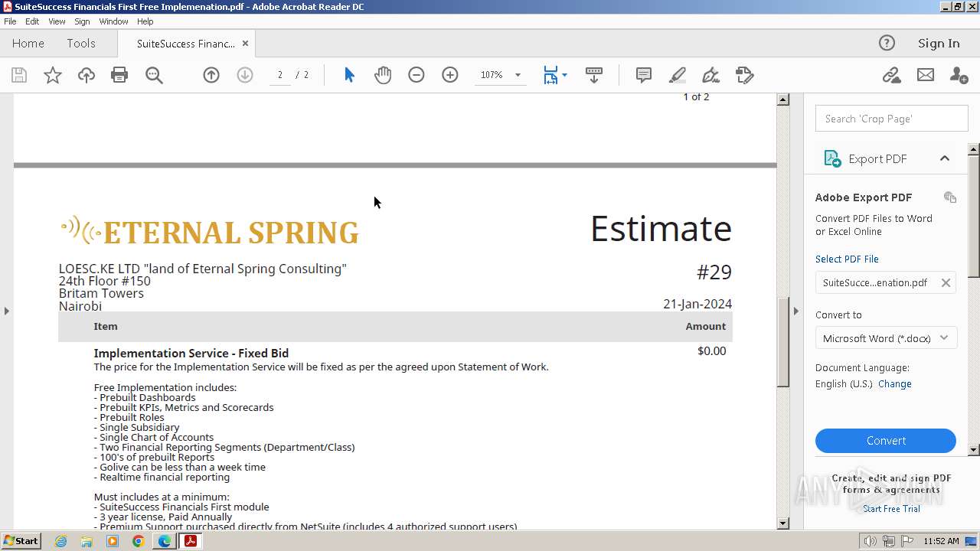Screen dimensions: 980x551
Task: Click the Sign In button
Action: 939,43
